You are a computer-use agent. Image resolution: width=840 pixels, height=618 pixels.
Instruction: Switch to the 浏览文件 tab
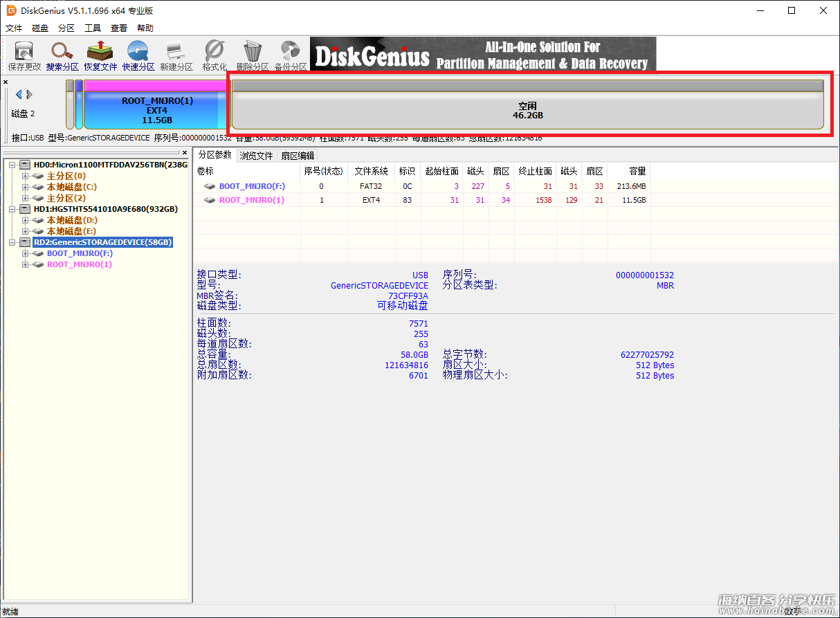point(257,156)
